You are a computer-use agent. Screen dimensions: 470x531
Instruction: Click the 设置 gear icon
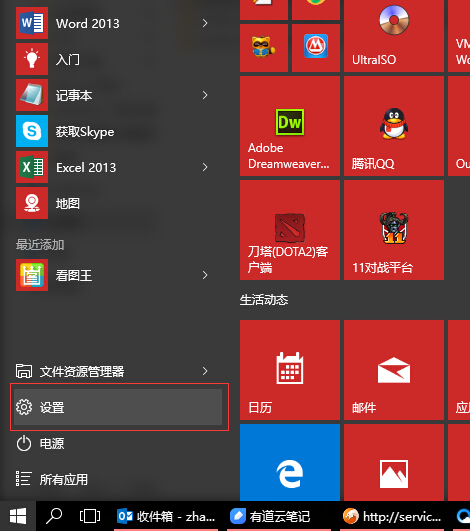(x=24, y=407)
